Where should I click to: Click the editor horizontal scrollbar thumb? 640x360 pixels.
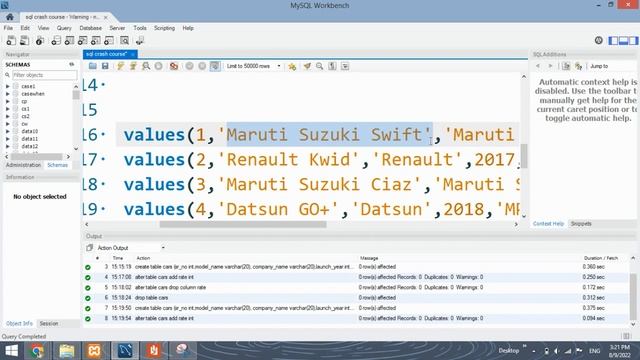click(x=243, y=224)
